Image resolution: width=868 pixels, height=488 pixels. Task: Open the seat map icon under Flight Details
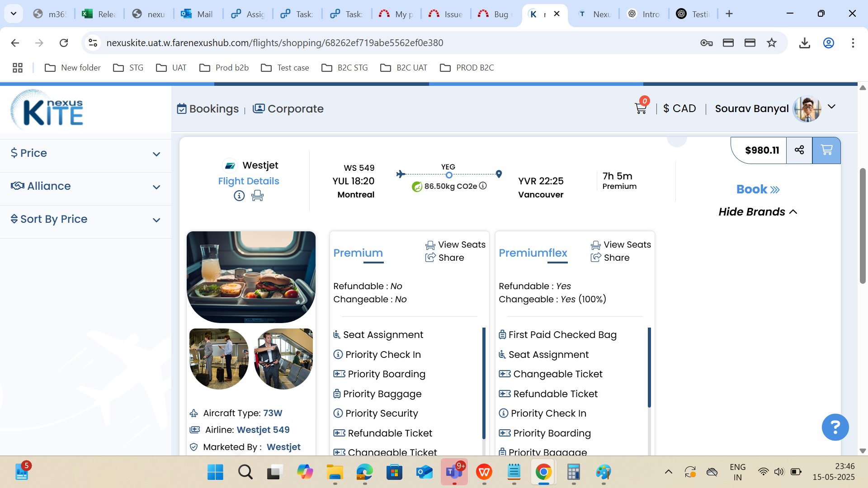coord(257,196)
